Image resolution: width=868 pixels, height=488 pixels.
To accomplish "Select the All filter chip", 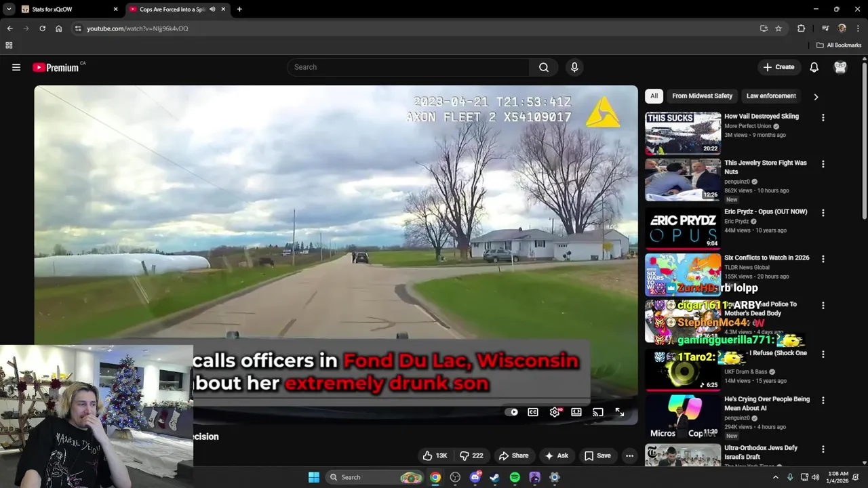I will tap(654, 96).
